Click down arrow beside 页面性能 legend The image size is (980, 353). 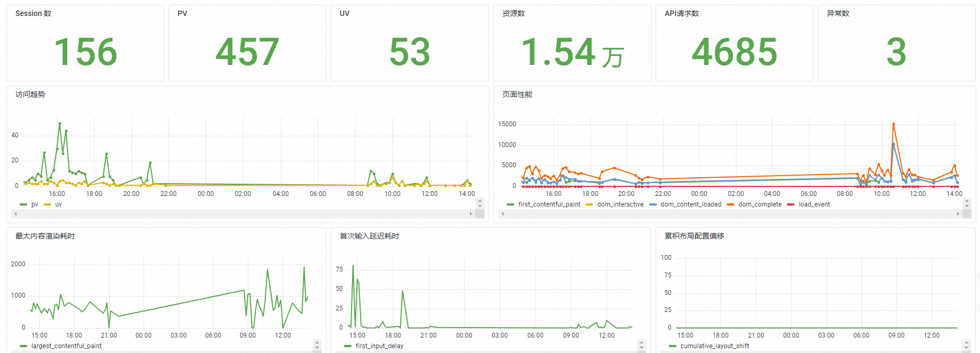click(x=967, y=206)
